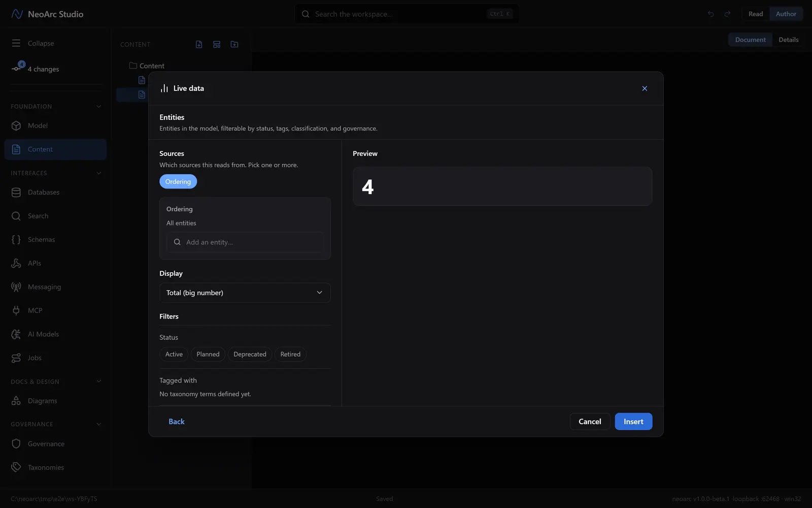
Task: Collapse the Interfaces section chevron
Action: pyautogui.click(x=98, y=173)
